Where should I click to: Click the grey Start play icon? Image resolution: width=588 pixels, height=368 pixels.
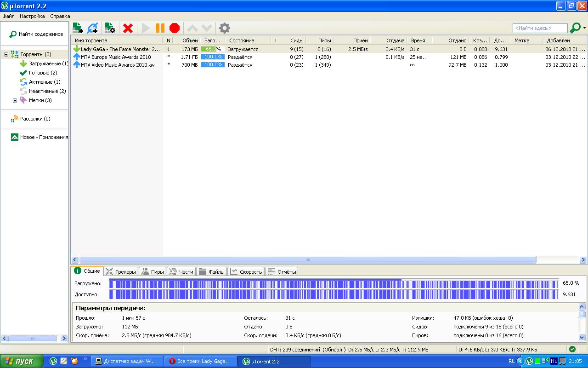tap(146, 28)
